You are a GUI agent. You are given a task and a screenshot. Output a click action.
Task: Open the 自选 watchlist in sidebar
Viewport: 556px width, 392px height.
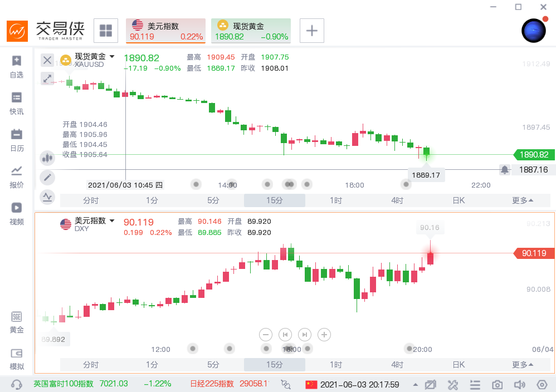click(x=17, y=66)
